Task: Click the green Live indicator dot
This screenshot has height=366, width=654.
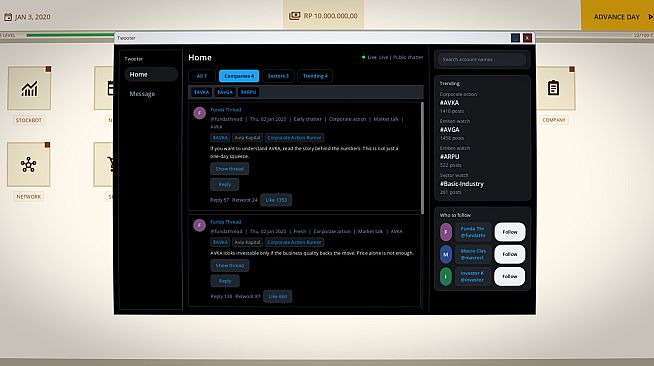Action: (364, 57)
